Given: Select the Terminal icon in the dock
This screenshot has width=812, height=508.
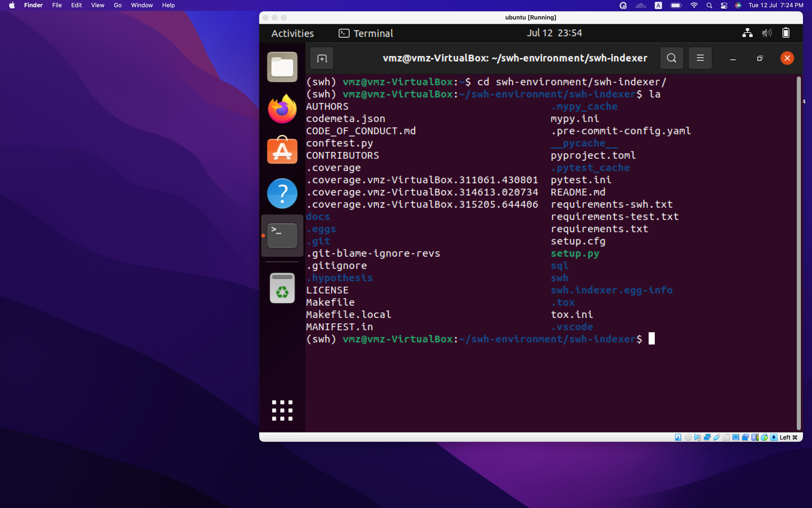Looking at the screenshot, I should [x=282, y=236].
